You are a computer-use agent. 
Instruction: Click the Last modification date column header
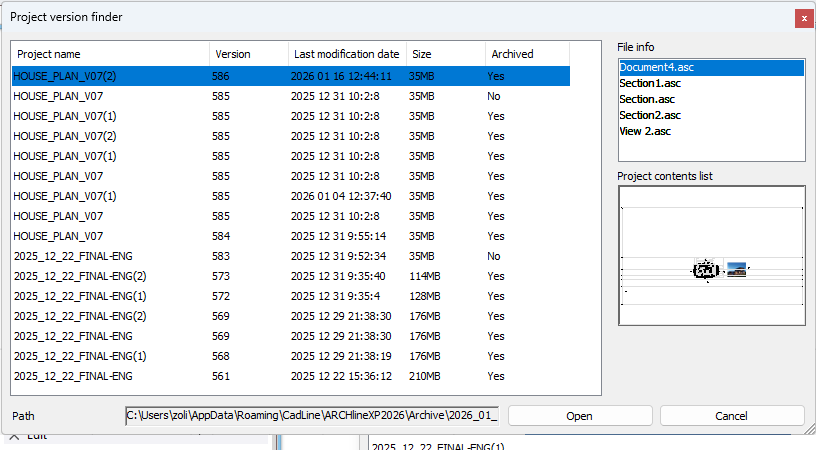[x=347, y=54]
